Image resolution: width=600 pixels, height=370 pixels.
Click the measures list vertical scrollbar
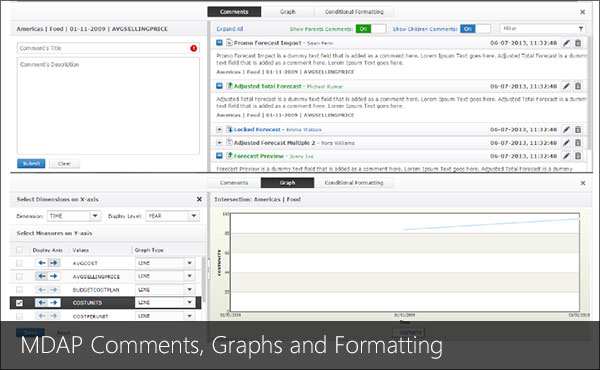click(204, 279)
